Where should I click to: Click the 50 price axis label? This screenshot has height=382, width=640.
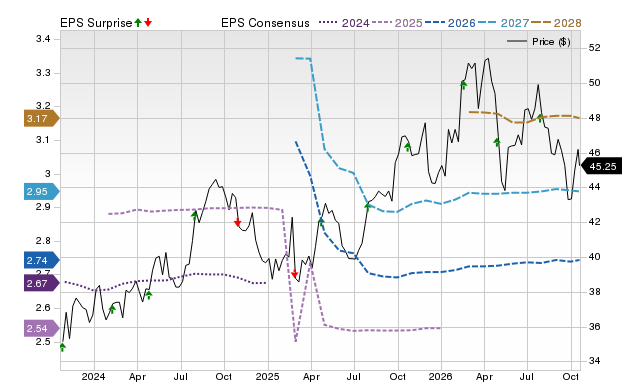point(595,82)
